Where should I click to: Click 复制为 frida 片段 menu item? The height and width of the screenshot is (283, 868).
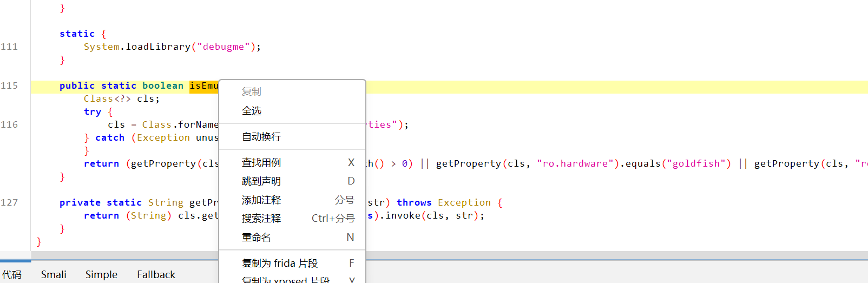point(280,264)
